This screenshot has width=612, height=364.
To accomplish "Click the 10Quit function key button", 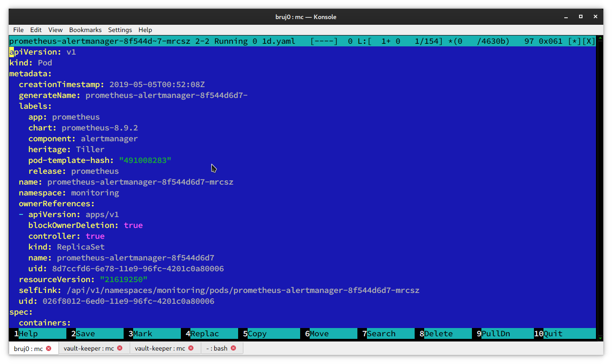I will tap(565, 334).
